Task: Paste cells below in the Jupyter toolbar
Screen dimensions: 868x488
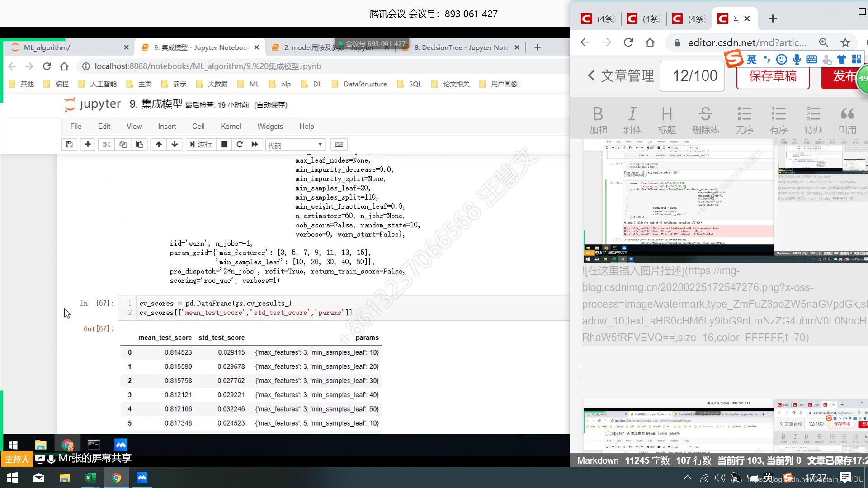Action: pyautogui.click(x=139, y=145)
